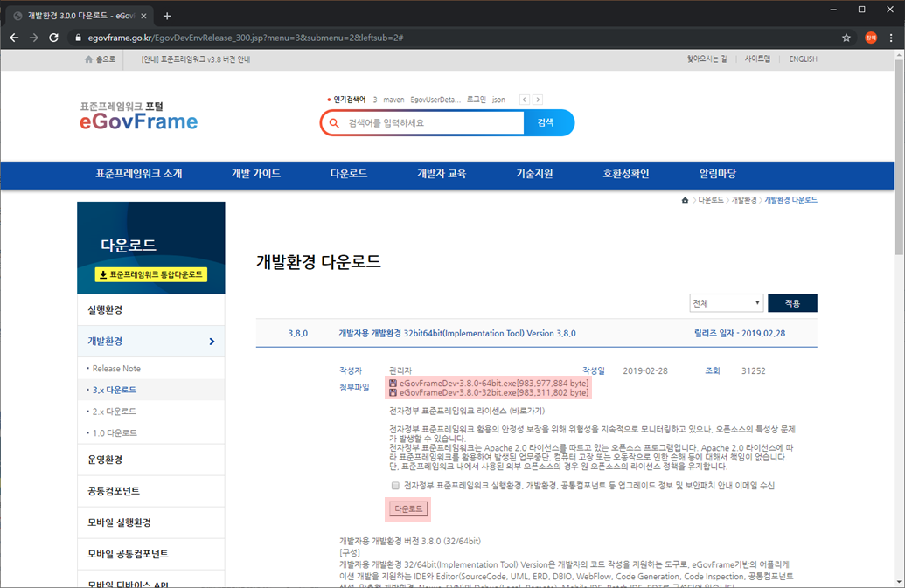Click popular keyword maven
905x588 pixels.
(x=393, y=100)
